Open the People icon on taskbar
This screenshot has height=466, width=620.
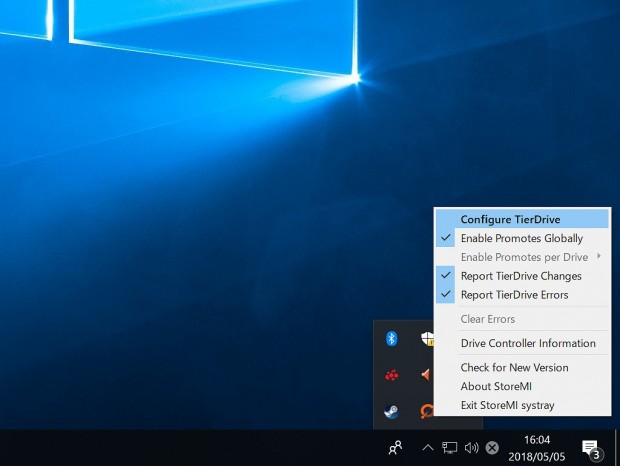click(395, 447)
